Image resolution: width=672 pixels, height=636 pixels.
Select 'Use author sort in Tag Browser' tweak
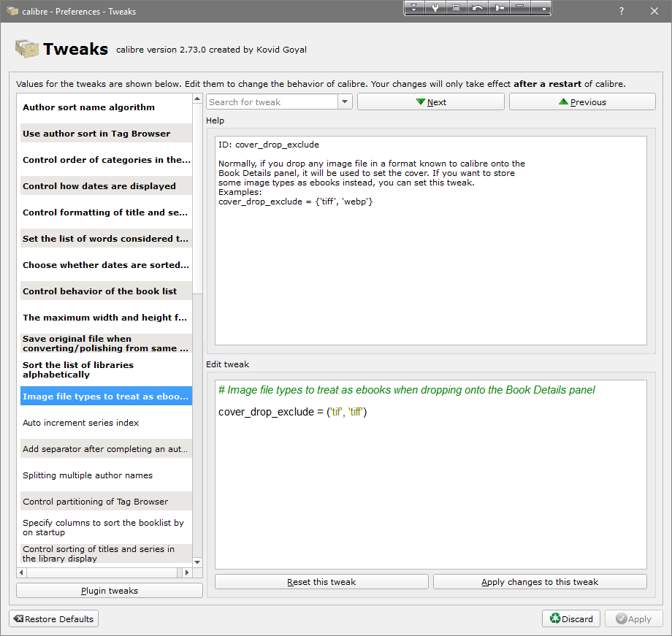pos(106,134)
